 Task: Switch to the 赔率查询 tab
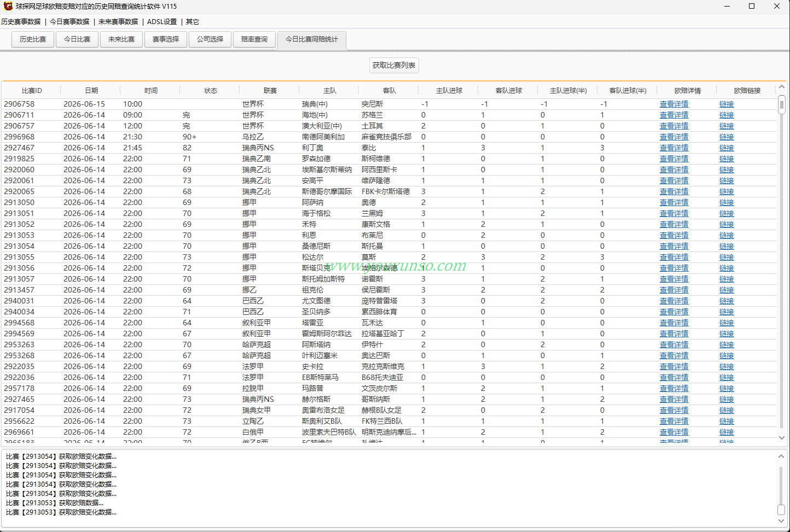[254, 39]
